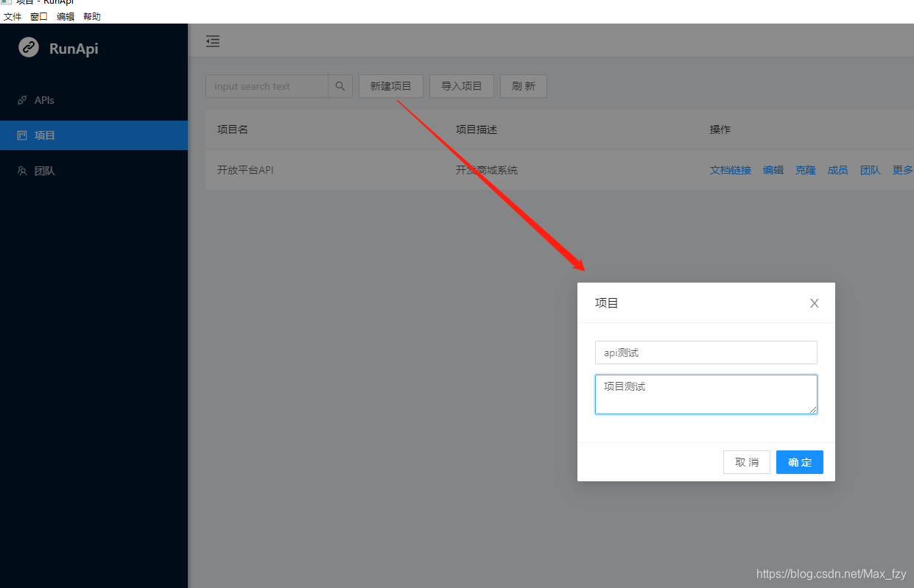This screenshot has height=588, width=914.
Task: Click the 新建项目 button
Action: 390,85
